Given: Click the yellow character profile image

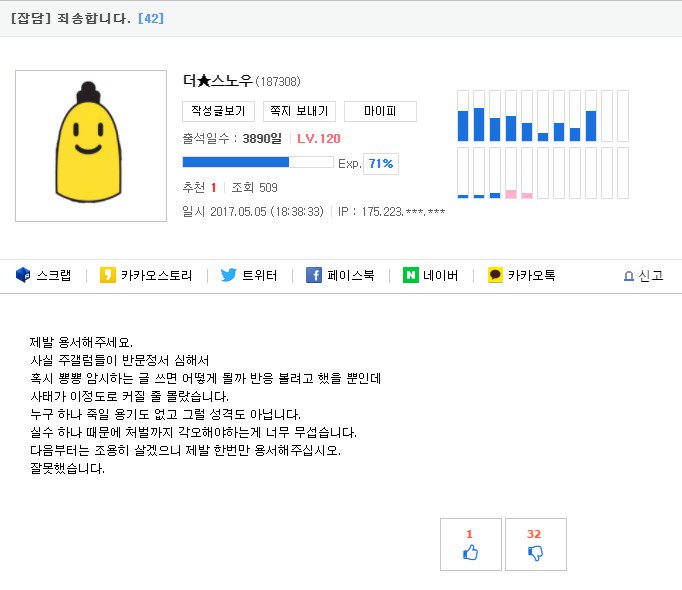Looking at the screenshot, I should coord(91,146).
